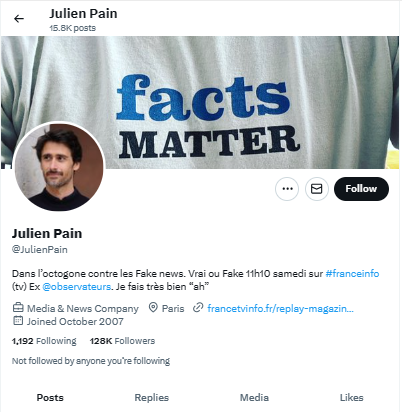This screenshot has width=402, height=412.
Task: Click the link chain icon
Action: click(198, 308)
